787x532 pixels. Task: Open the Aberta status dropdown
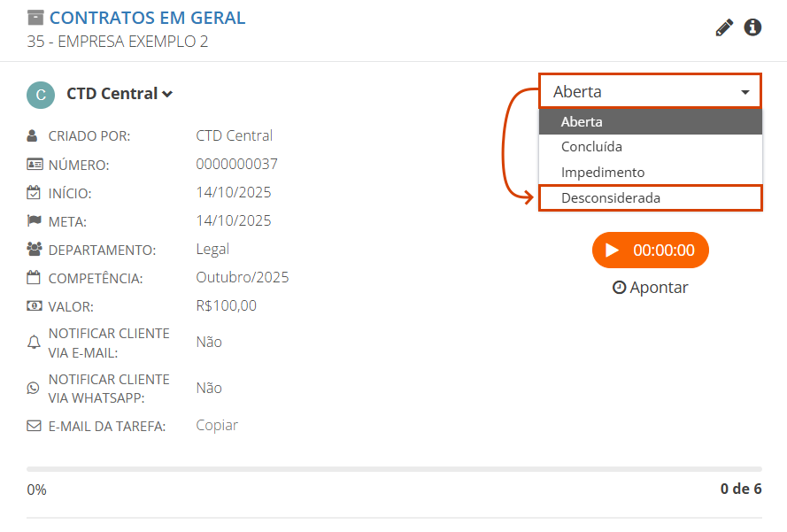(x=650, y=91)
